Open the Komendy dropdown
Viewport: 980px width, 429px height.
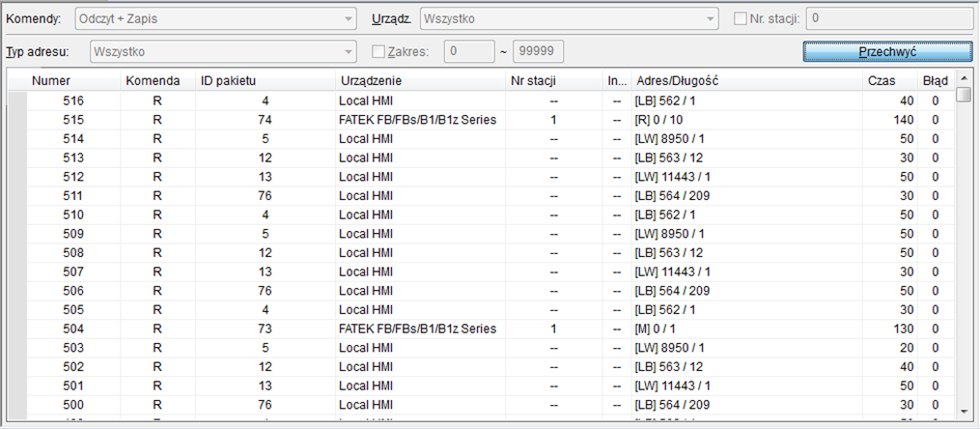click(215, 18)
